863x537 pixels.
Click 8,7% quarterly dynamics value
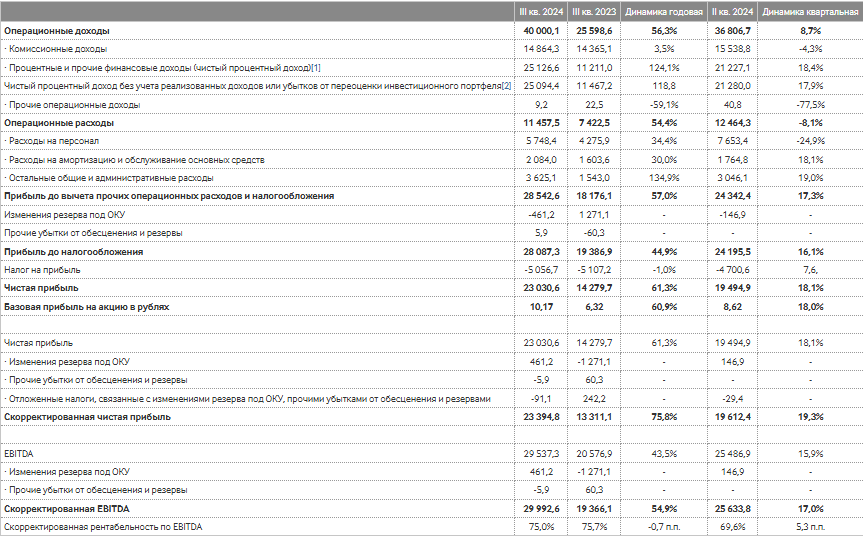click(810, 31)
